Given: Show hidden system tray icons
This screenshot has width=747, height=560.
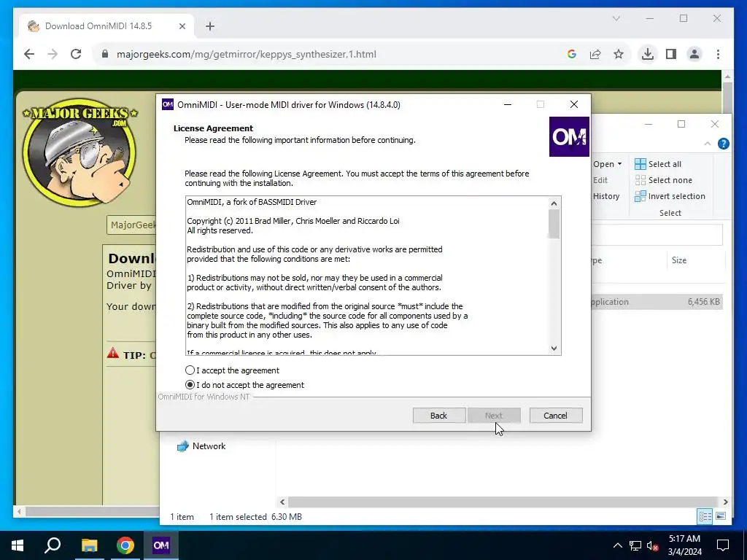Looking at the screenshot, I should point(617,545).
